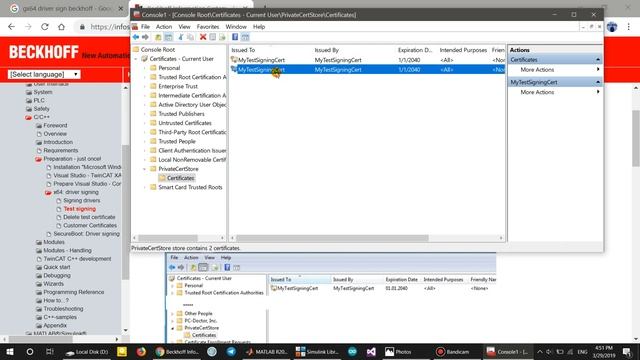Click the Console1 app icon beside File menu
The width and height of the screenshot is (640, 360).
click(135, 27)
